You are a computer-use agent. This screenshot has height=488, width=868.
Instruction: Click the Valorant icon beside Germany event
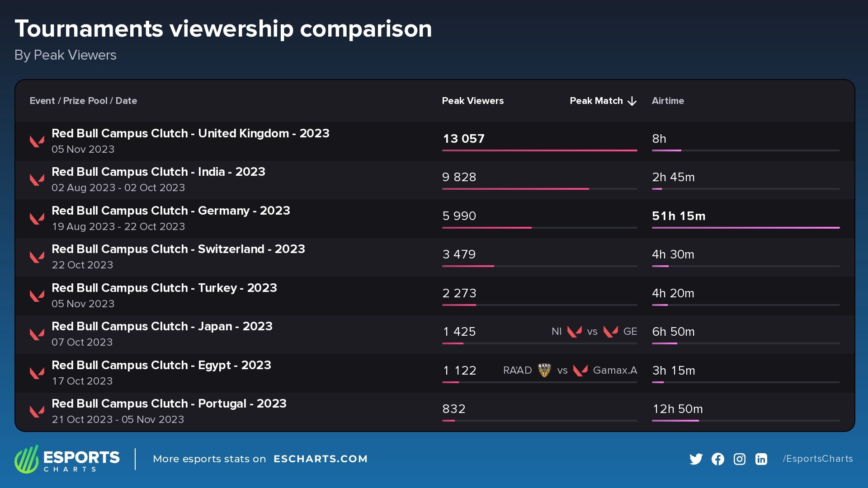37,219
